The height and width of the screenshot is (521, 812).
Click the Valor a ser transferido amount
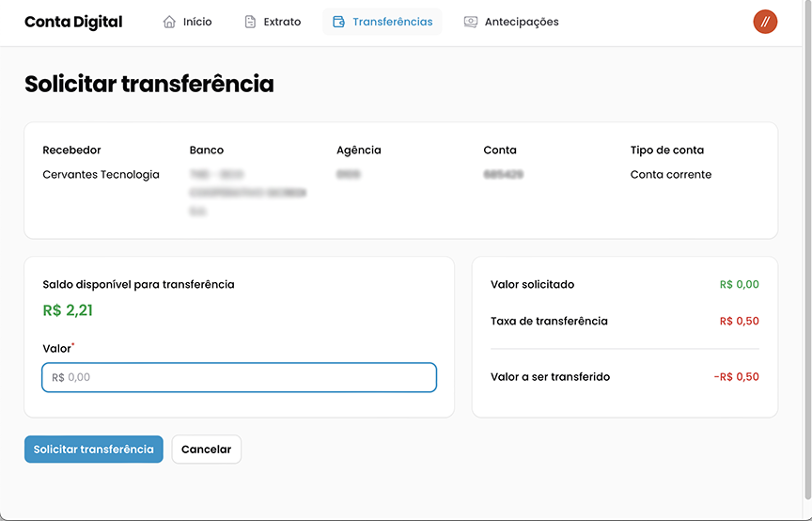point(736,377)
